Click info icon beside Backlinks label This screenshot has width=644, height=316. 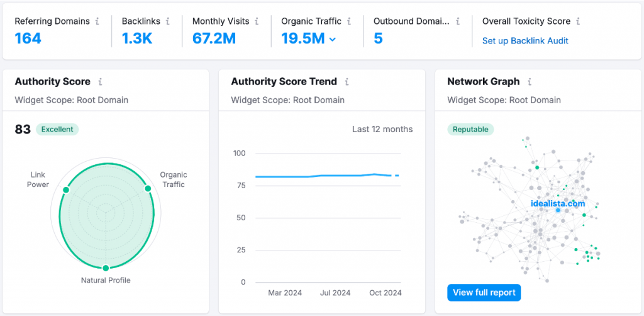point(167,21)
